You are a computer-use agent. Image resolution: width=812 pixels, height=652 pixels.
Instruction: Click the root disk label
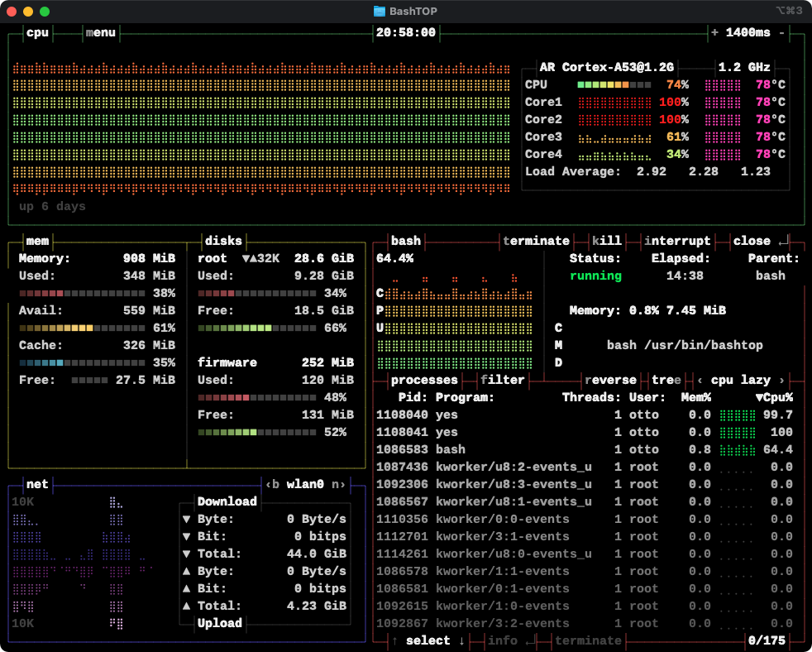[213, 259]
